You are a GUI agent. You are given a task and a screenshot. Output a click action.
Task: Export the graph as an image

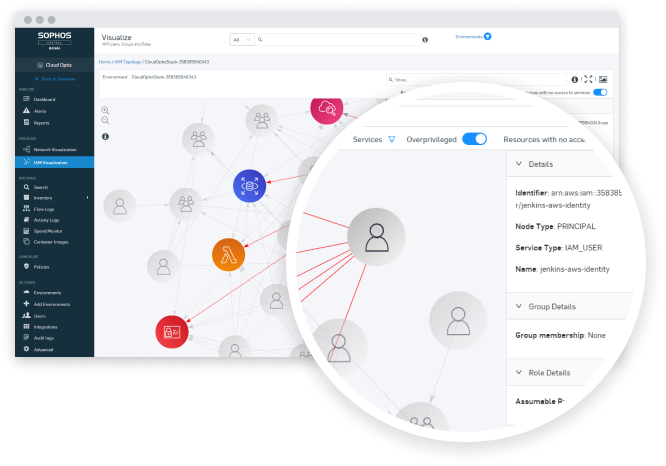pyautogui.click(x=603, y=79)
